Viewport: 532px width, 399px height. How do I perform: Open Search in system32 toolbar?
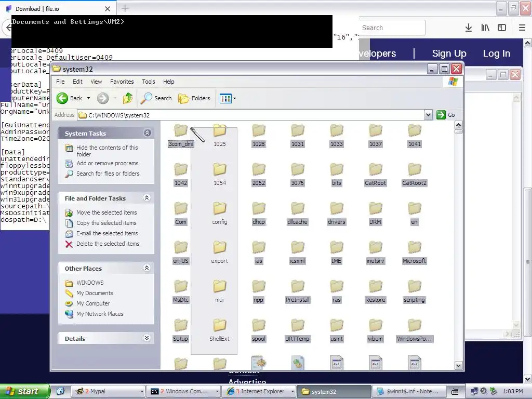(156, 98)
